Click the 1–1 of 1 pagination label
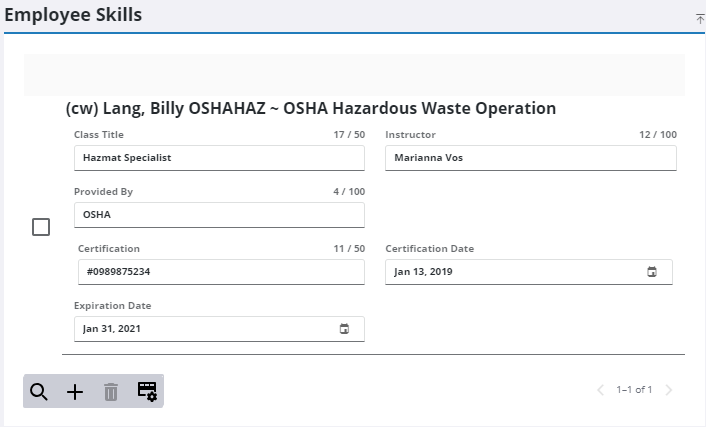 (634, 390)
